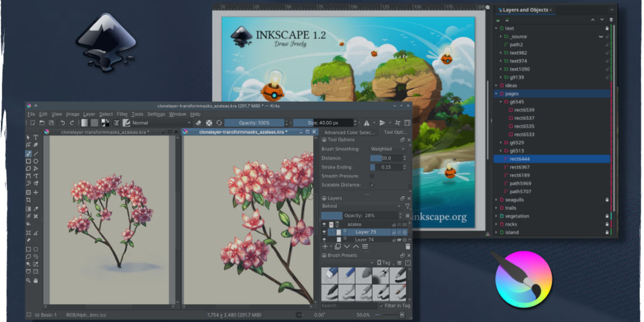Adjust the layer Opacity 28% slider

359,216
